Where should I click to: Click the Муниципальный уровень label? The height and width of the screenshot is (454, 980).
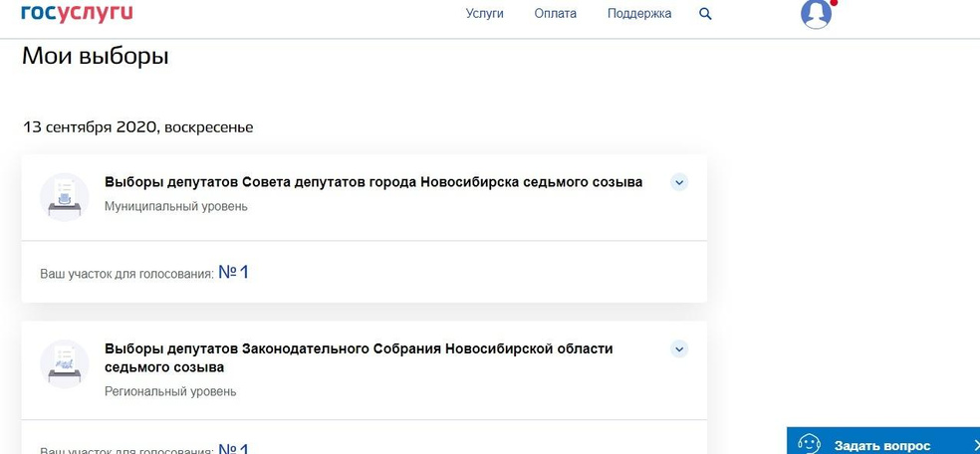pos(176,207)
